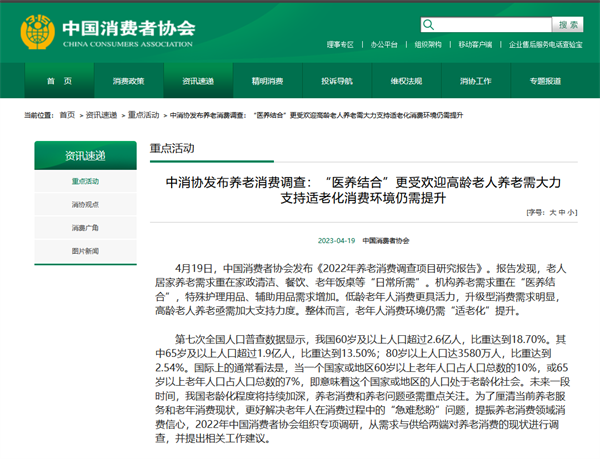The height and width of the screenshot is (459, 600).
Task: Go to 首页 in main navigation
Action: pos(59,81)
